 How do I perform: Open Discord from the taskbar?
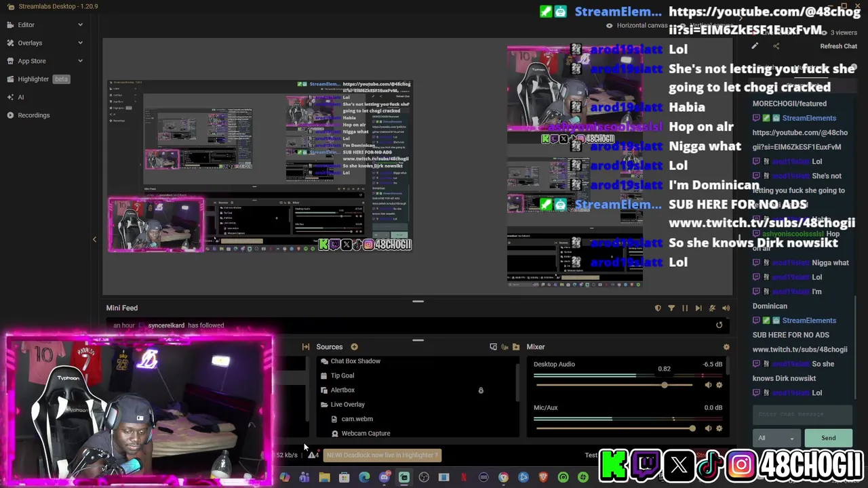(x=384, y=478)
